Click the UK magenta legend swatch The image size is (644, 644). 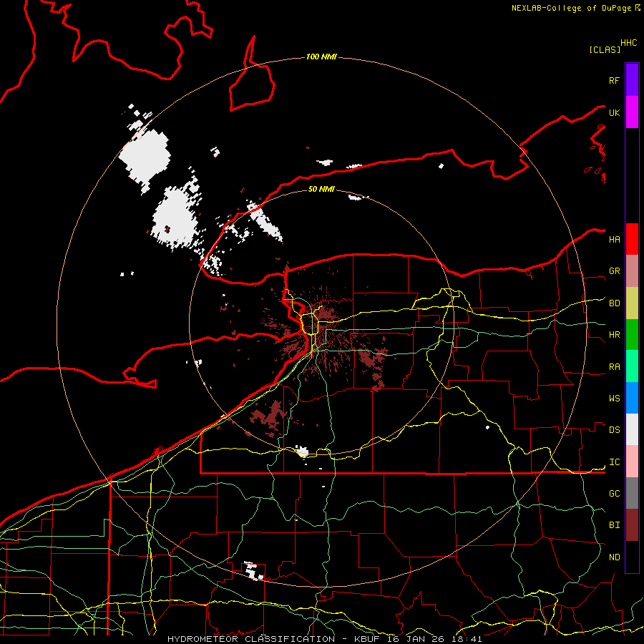pyautogui.click(x=632, y=112)
